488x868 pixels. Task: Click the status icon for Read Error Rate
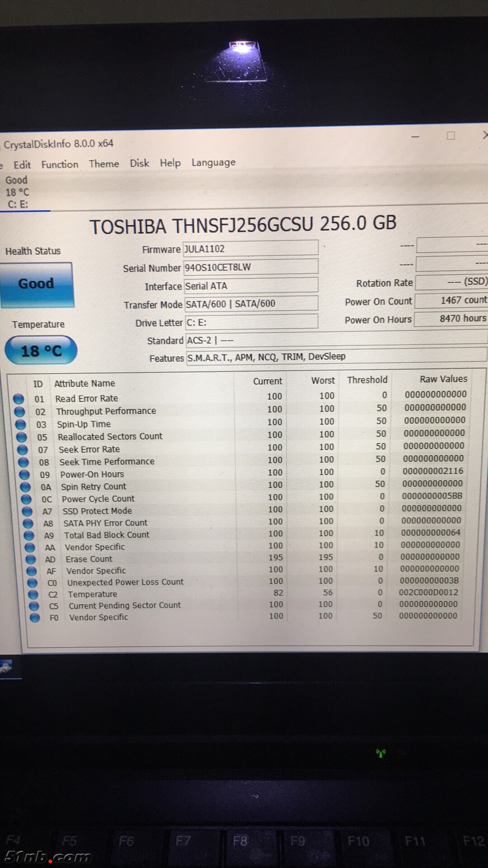[x=18, y=399]
